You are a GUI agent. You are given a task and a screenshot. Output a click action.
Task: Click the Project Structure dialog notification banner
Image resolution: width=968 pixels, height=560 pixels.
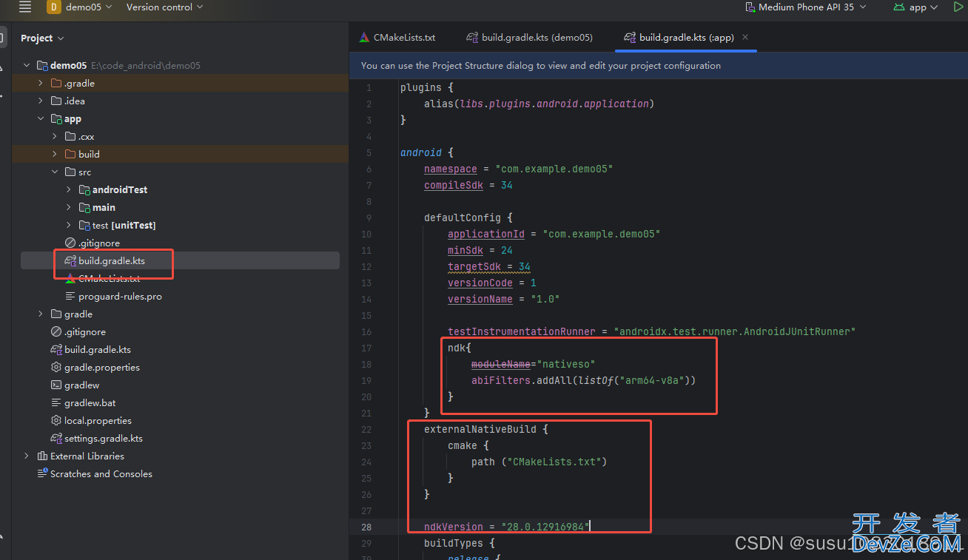(x=658, y=65)
